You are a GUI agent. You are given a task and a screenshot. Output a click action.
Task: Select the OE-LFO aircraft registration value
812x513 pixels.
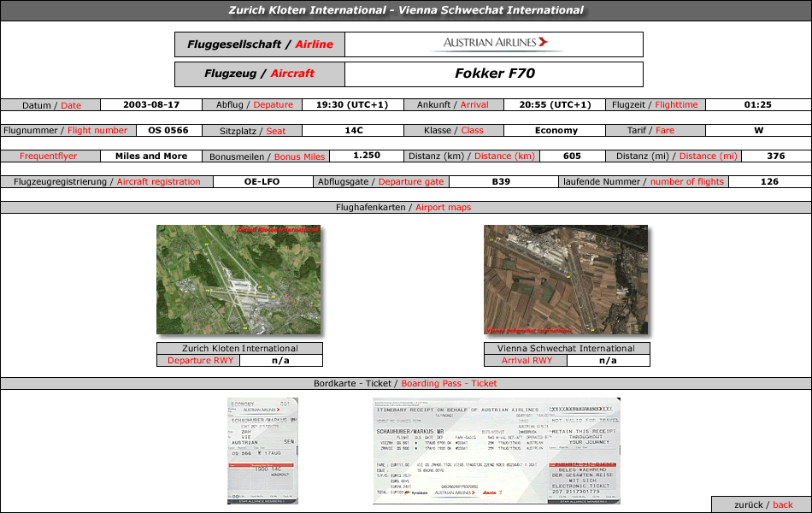click(x=261, y=182)
